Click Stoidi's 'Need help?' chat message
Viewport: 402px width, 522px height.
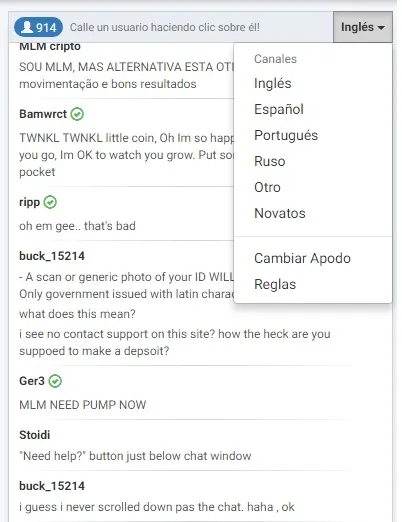(135, 456)
